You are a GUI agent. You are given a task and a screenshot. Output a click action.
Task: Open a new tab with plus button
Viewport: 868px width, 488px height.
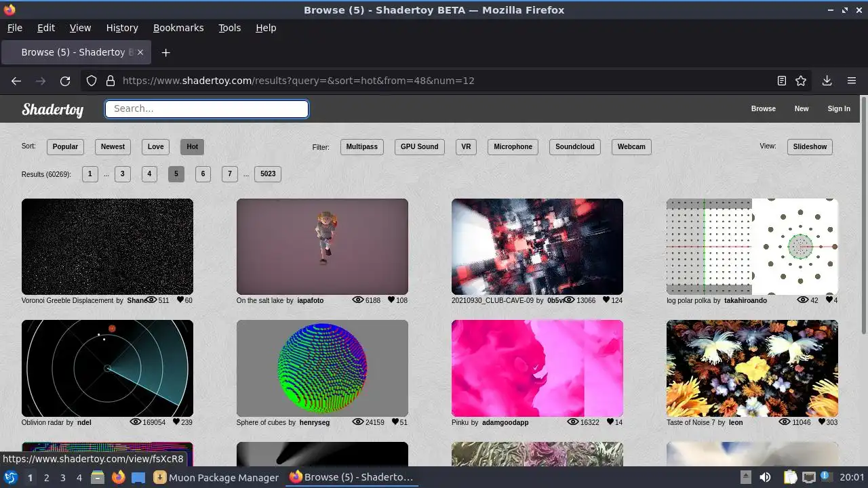pyautogui.click(x=165, y=52)
